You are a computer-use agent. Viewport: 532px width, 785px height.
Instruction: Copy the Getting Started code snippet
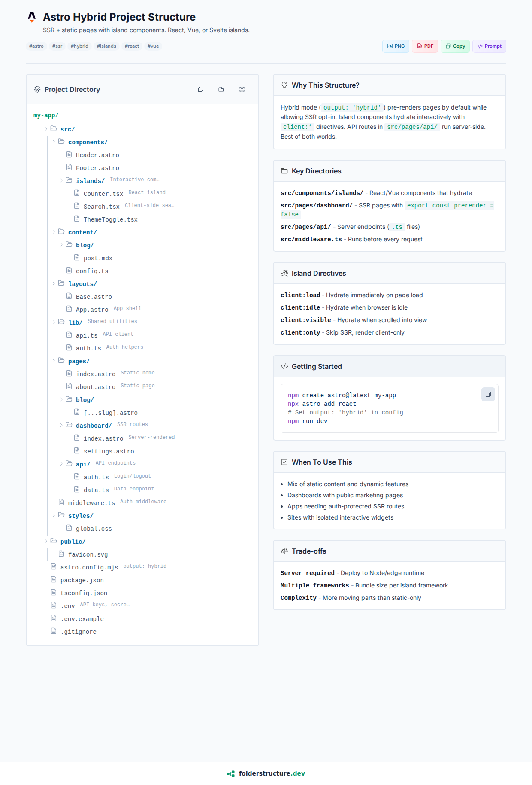(488, 394)
